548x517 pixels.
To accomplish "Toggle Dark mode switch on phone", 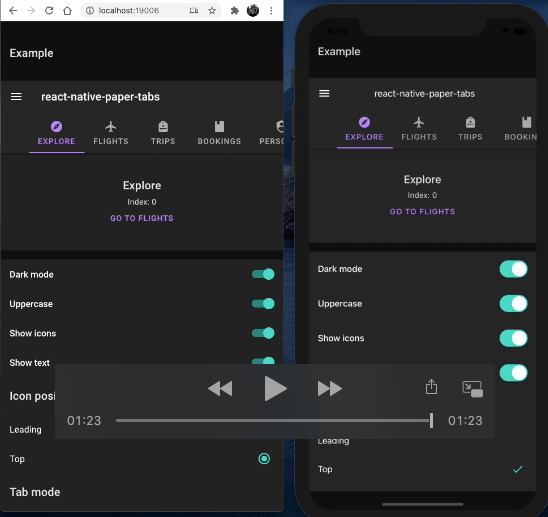I will 513,269.
